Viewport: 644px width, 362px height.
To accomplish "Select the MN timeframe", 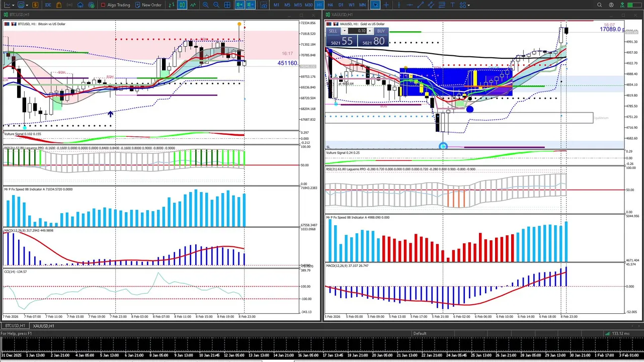I will pos(362,5).
